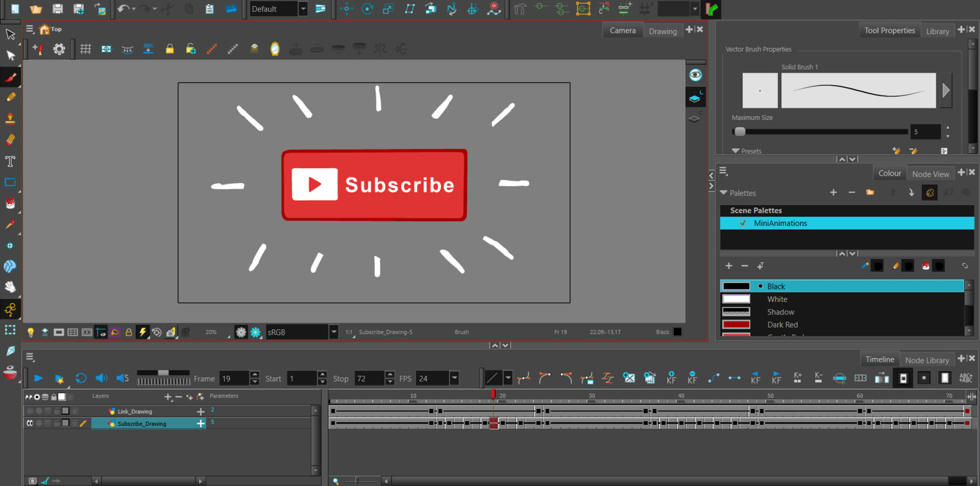The height and width of the screenshot is (486, 980).
Task: Select the Rectangle shape tool
Action: pos(10,182)
